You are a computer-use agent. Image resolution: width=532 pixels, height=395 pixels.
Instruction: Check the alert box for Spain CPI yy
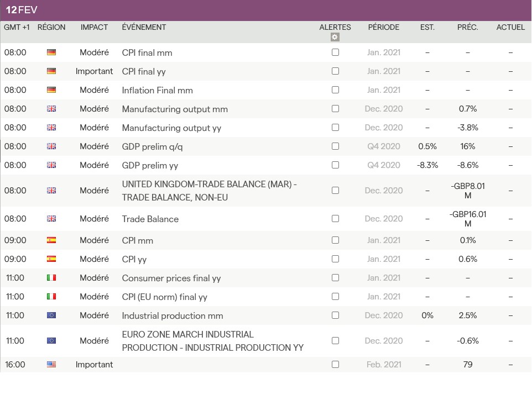(335, 259)
